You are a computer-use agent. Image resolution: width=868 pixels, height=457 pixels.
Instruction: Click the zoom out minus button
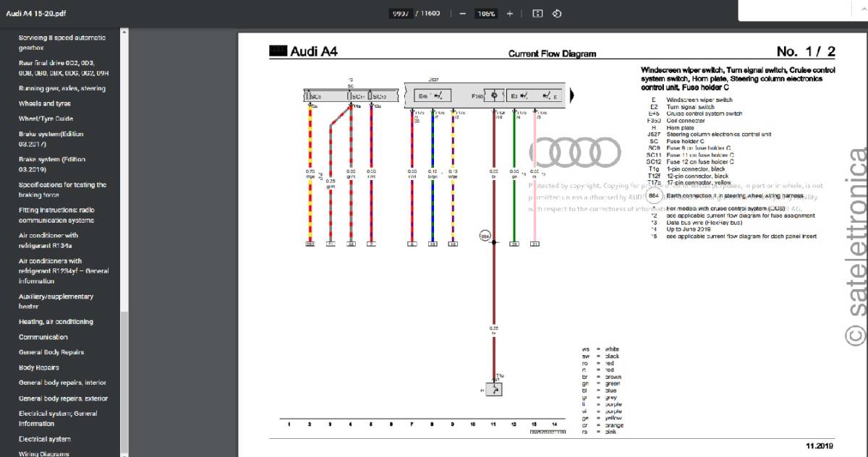[462, 14]
